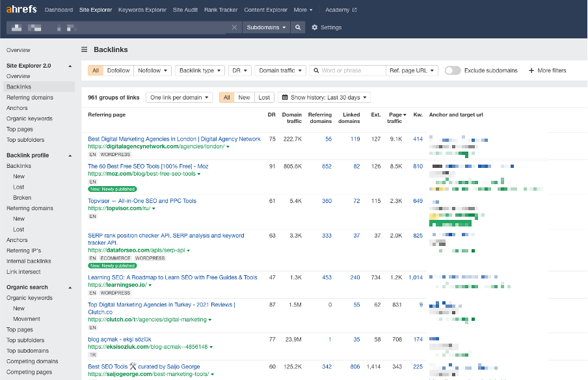The image size is (588, 380).
Task: Open Site Audit
Action: coord(185,10)
